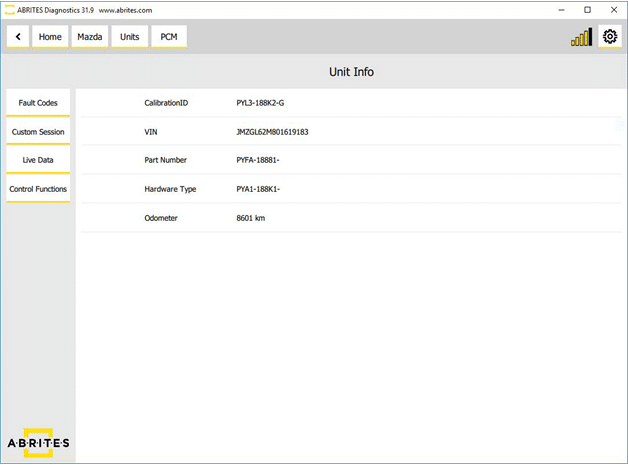Click the VIN value JMZGL62M801619183
This screenshot has width=628, height=465.
[272, 132]
